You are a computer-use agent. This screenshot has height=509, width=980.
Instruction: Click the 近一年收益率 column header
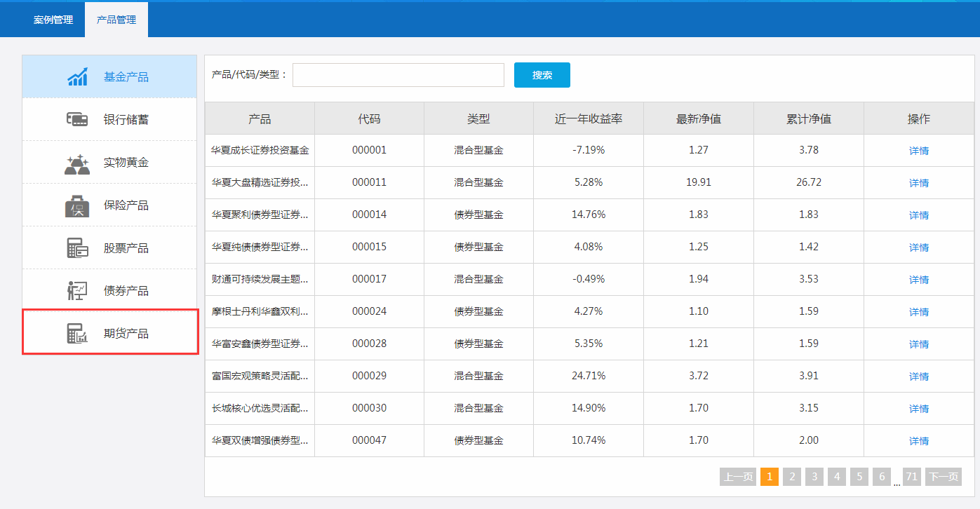pyautogui.click(x=588, y=118)
